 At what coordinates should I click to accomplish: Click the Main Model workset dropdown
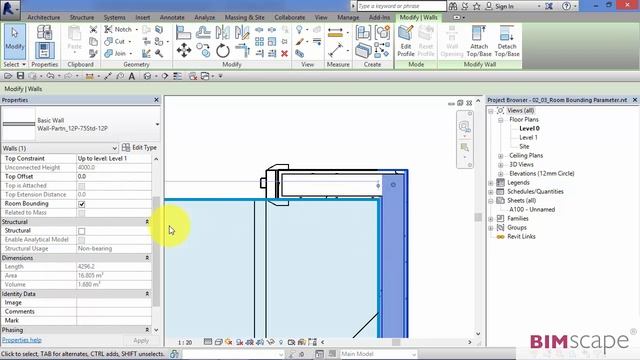[378, 354]
